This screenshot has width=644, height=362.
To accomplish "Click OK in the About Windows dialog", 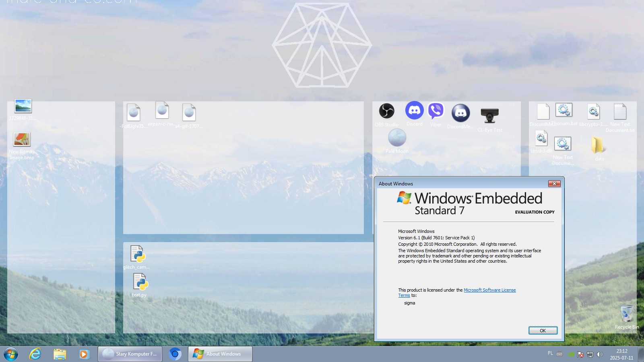I will pos(543,331).
